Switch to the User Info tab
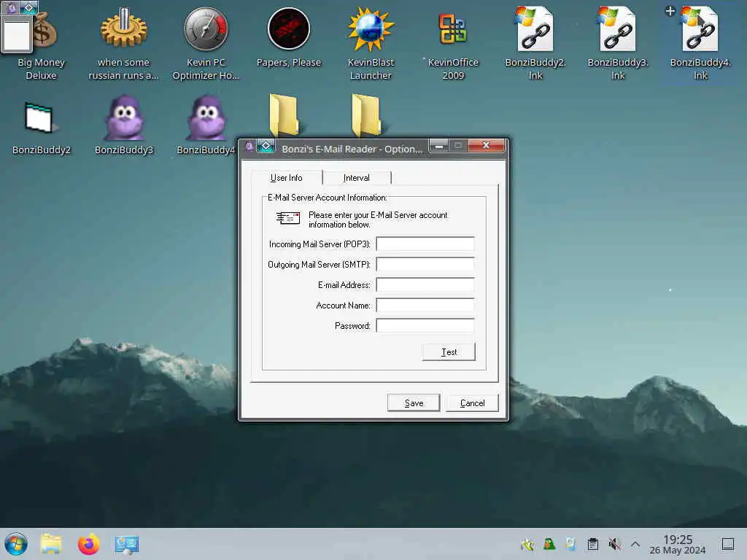 pyautogui.click(x=286, y=178)
